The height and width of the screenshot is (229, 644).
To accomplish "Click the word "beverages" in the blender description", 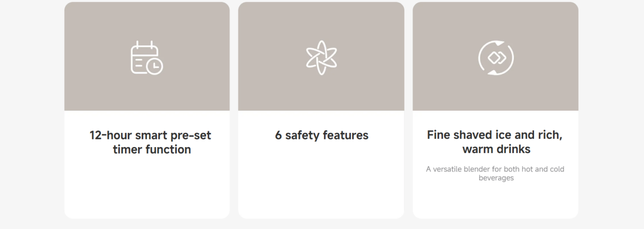I will pyautogui.click(x=496, y=178).
